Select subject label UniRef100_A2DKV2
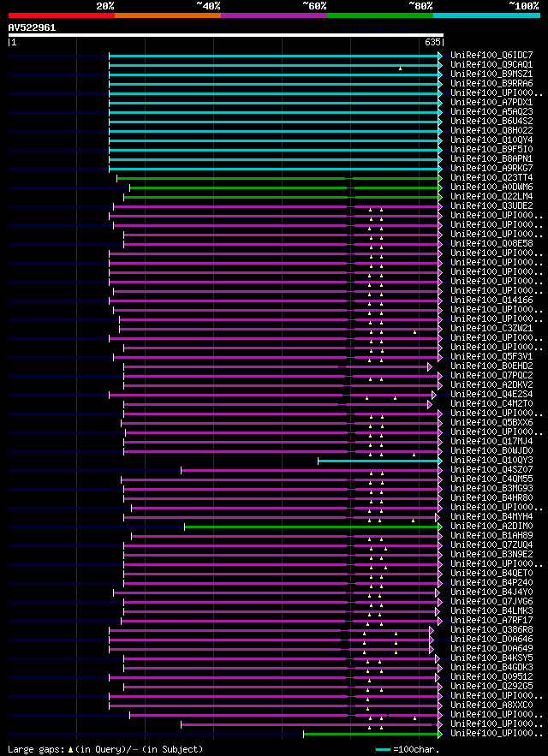This screenshot has width=548, height=756. click(491, 385)
